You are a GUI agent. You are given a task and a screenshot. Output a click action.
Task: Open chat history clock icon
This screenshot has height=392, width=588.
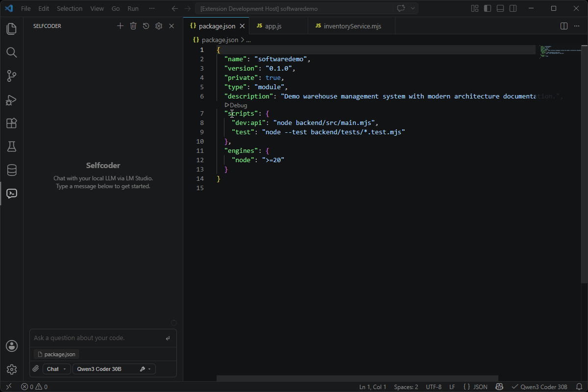146,26
